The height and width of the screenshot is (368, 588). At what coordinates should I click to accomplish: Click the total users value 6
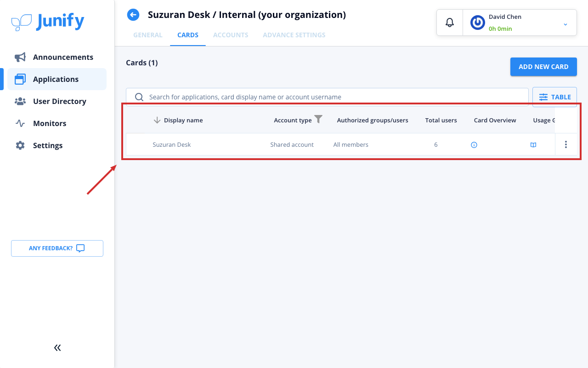click(436, 144)
